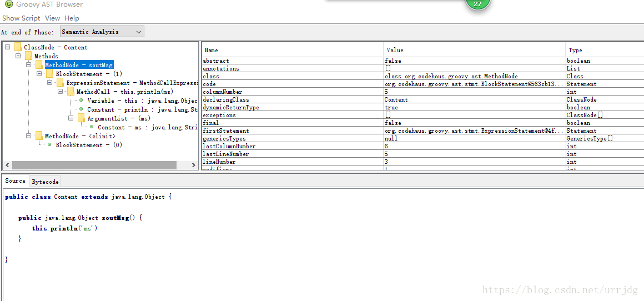Open the View menu
Screen dimensions: 644x301
[x=52, y=18]
